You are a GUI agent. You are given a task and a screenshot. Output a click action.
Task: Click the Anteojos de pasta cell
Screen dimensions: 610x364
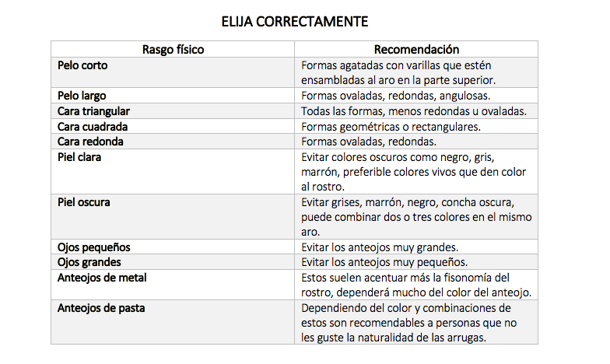tap(101, 308)
